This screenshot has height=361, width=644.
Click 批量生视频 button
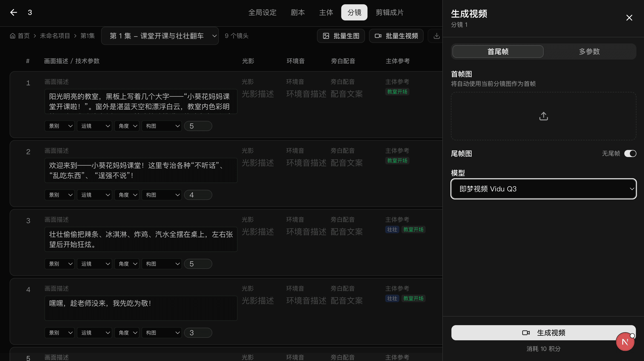pos(396,36)
